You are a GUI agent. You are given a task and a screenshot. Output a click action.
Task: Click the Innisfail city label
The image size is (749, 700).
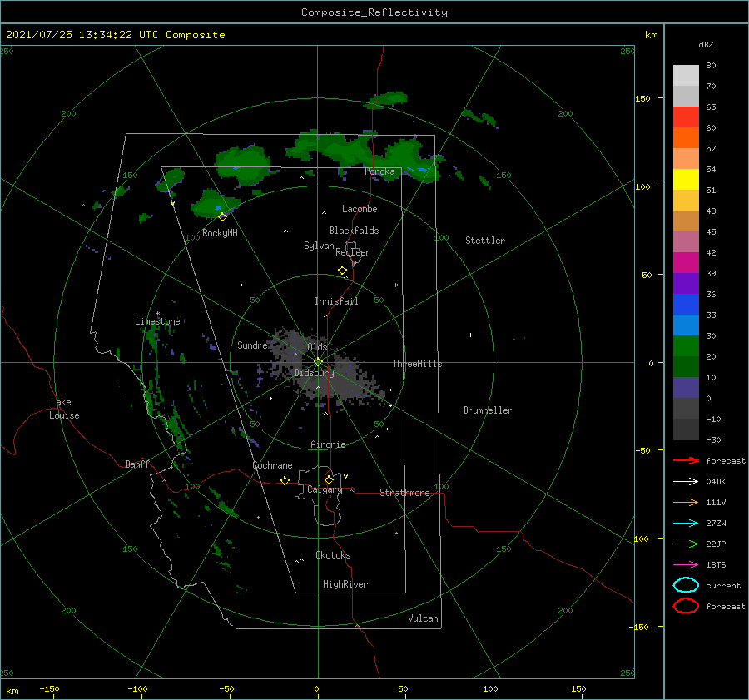click(336, 301)
